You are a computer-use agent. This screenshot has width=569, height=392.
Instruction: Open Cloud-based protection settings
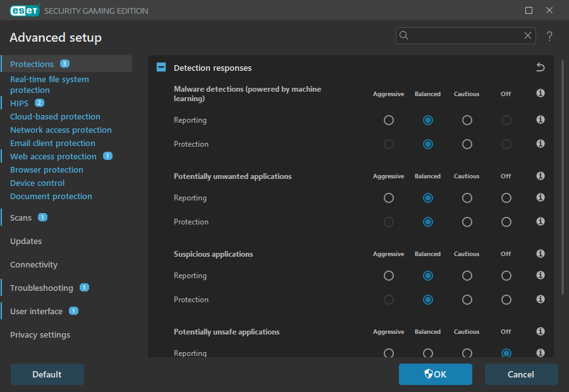(55, 116)
